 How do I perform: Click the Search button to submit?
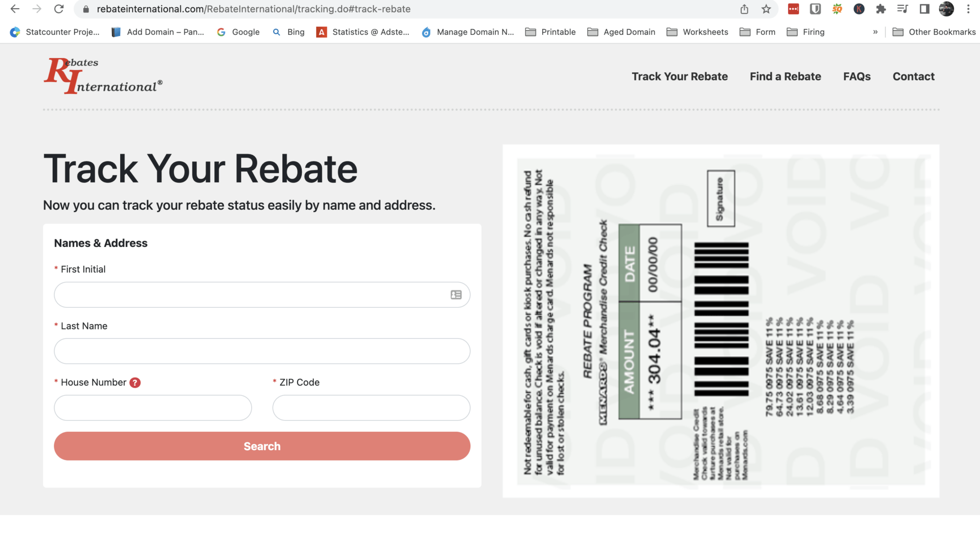click(262, 446)
